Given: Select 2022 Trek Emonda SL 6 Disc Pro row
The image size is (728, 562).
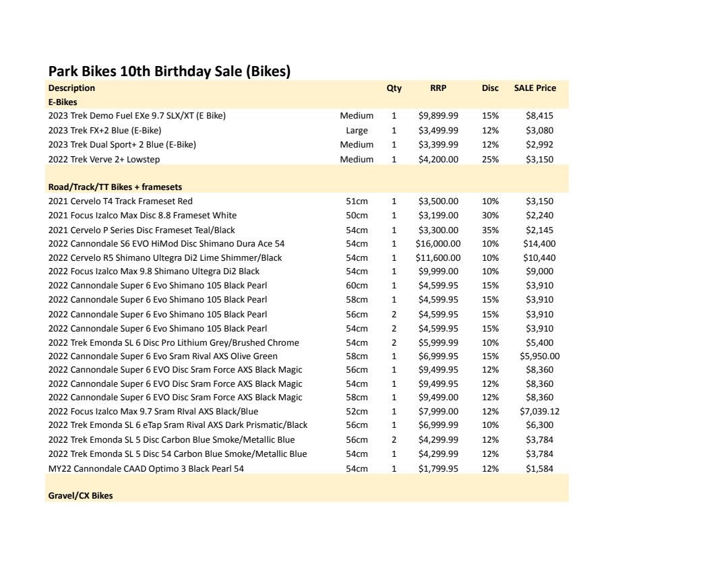Looking at the screenshot, I should tap(307, 342).
